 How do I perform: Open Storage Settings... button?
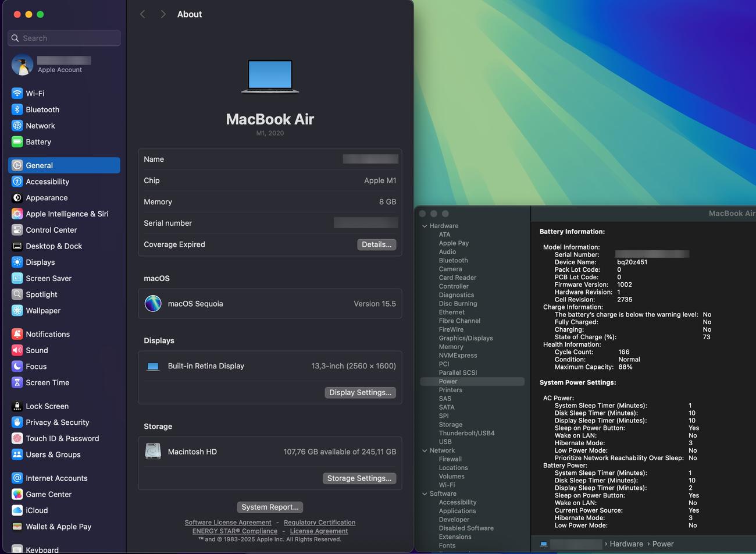[359, 478]
